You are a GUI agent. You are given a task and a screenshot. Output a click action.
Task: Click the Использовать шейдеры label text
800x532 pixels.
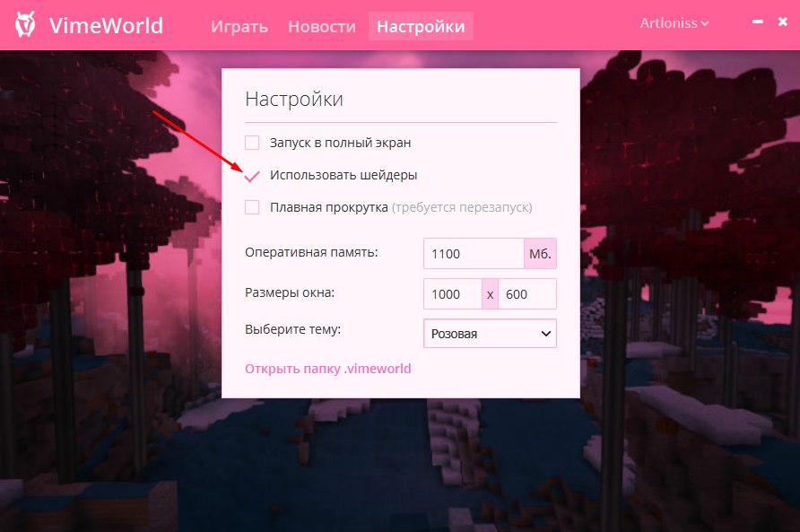tap(343, 175)
